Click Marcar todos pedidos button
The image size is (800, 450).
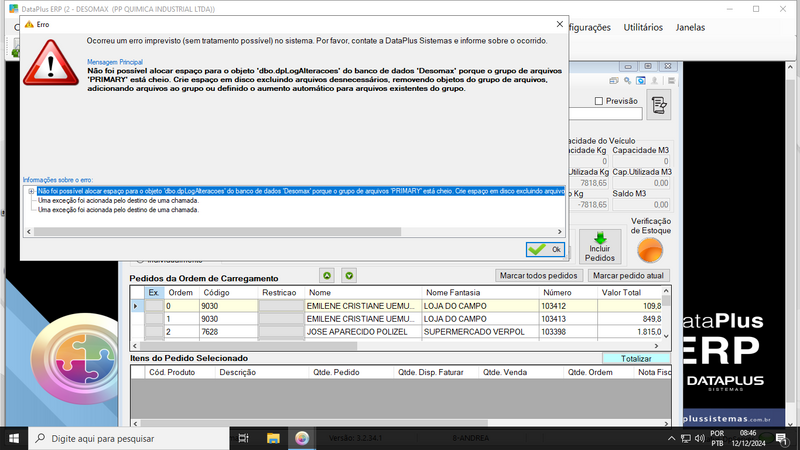pyautogui.click(x=538, y=276)
